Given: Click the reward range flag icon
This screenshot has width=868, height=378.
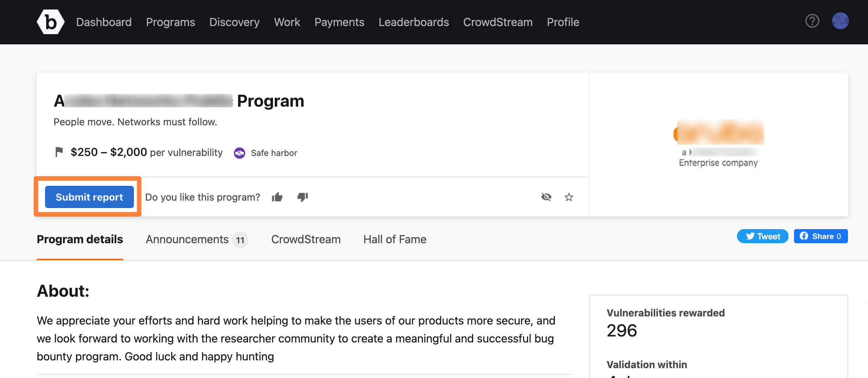Looking at the screenshot, I should tap(59, 152).
